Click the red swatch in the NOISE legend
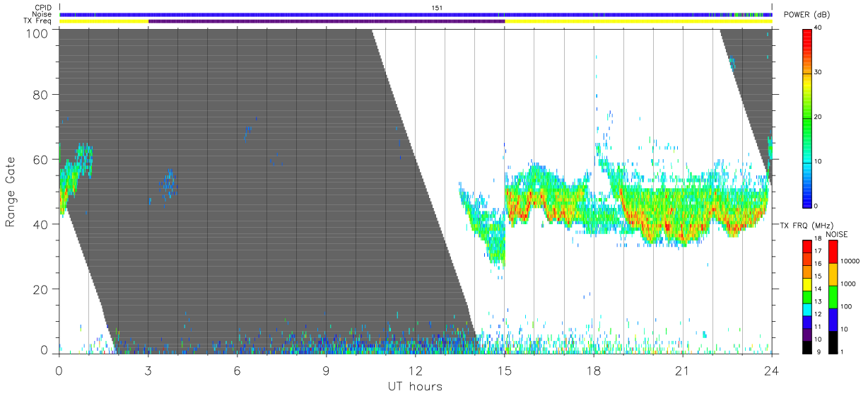 pos(833,252)
